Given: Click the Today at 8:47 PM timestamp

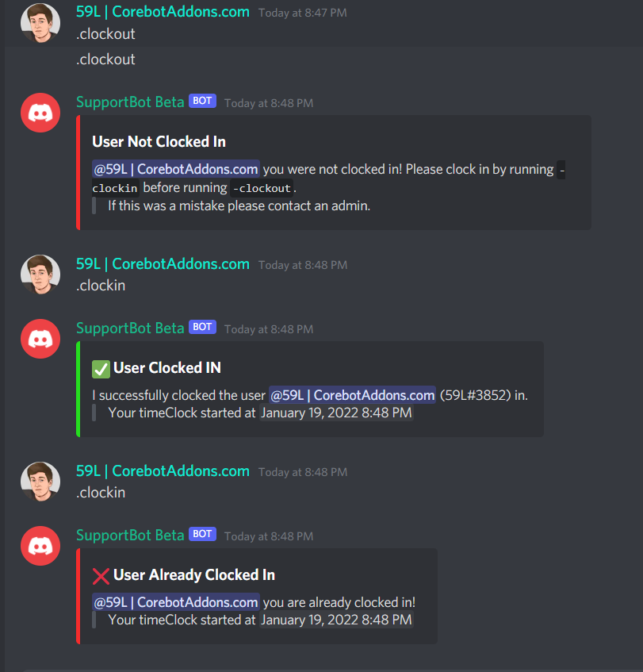Looking at the screenshot, I should (302, 13).
